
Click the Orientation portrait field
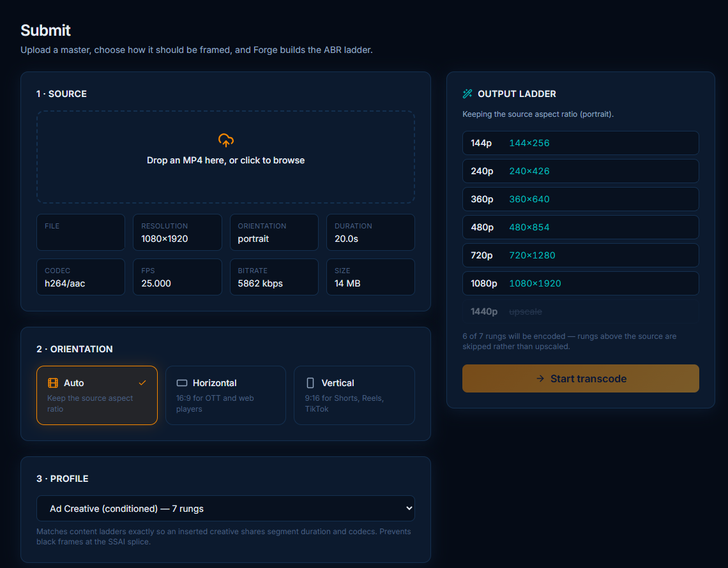point(274,232)
